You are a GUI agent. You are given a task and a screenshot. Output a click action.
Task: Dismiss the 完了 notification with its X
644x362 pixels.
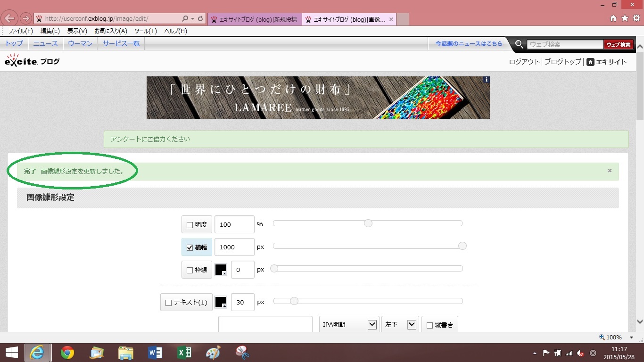point(610,171)
